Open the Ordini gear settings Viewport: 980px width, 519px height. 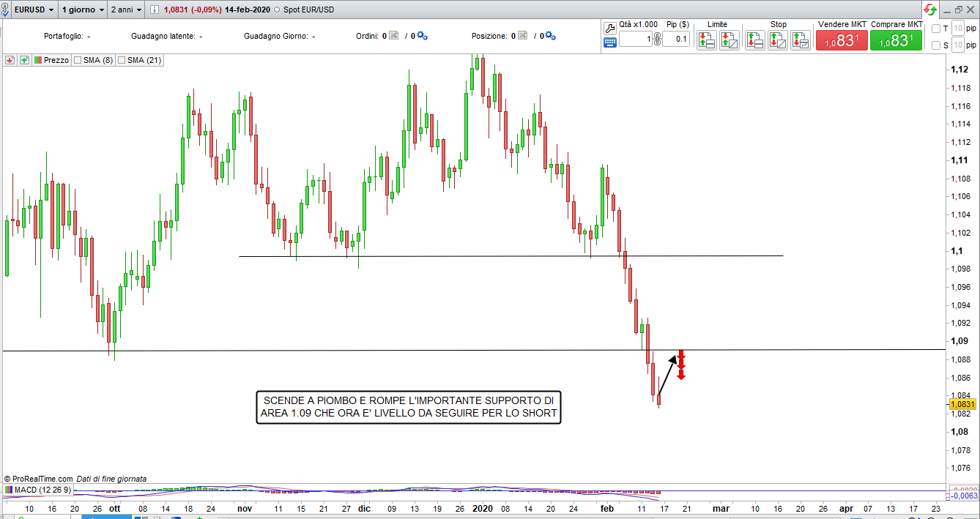[x=422, y=36]
